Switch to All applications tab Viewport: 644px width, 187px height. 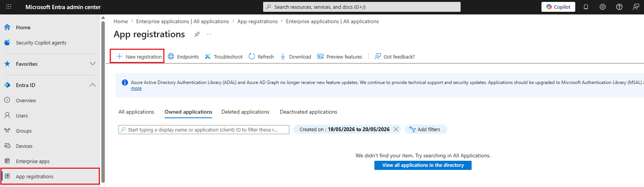(x=136, y=112)
